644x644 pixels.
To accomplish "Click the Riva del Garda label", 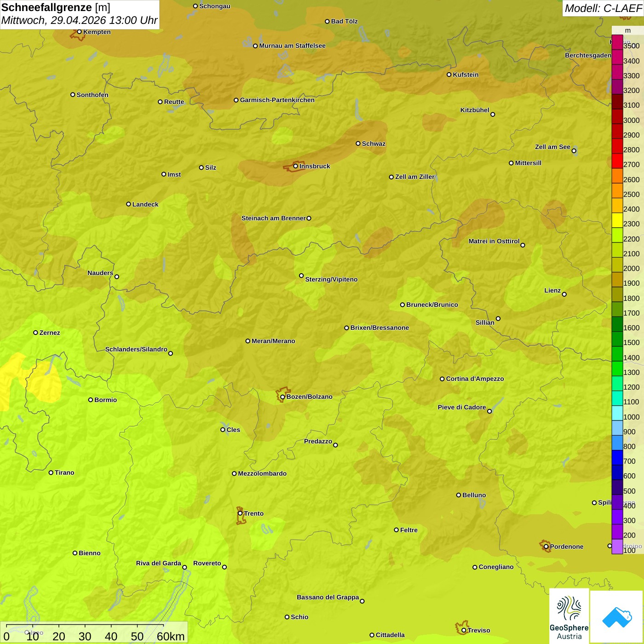I will tap(159, 563).
